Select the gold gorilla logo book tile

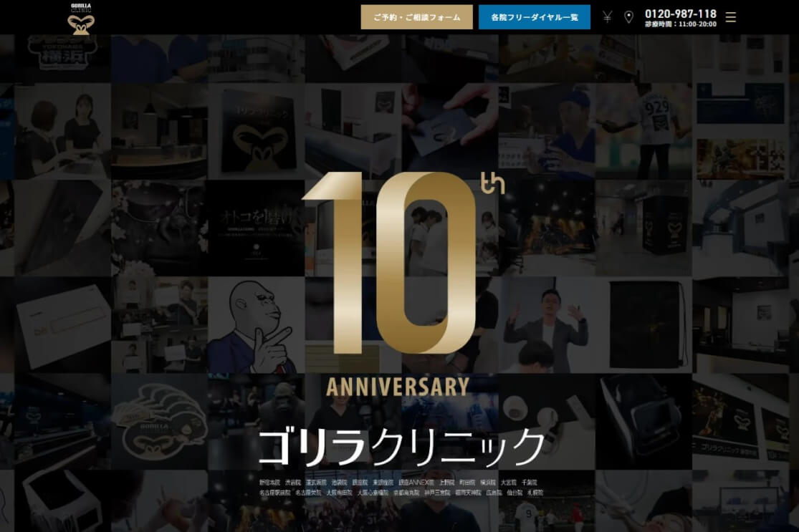coord(257,131)
